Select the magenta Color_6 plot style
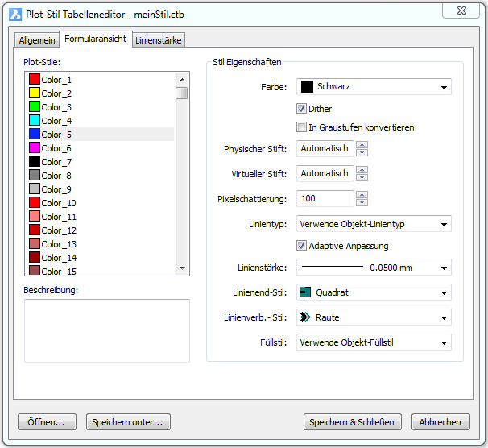 point(56,148)
